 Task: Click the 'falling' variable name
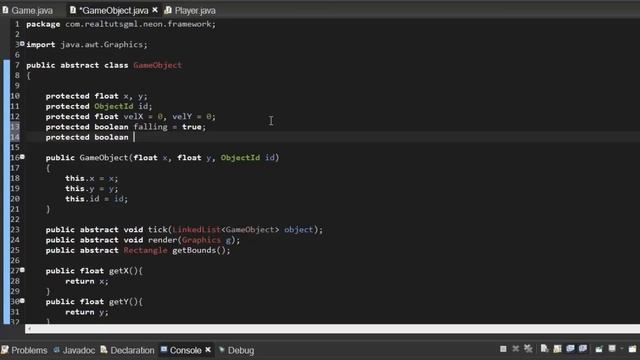pyautogui.click(x=150, y=127)
